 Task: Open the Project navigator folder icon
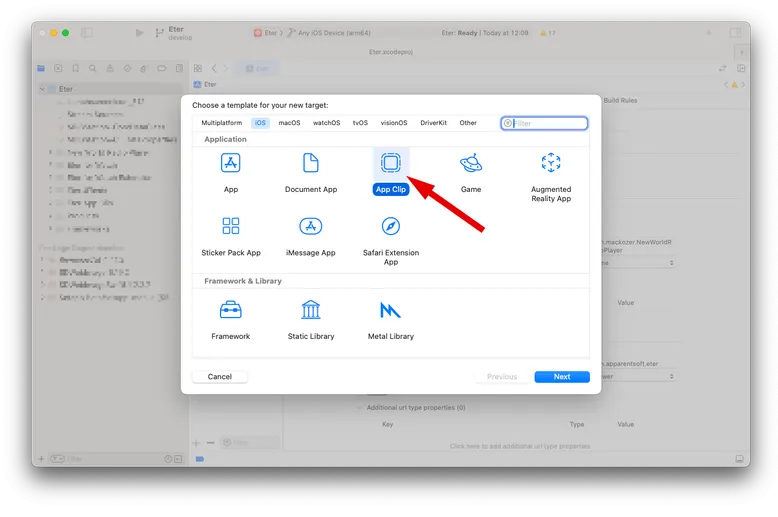[41, 68]
